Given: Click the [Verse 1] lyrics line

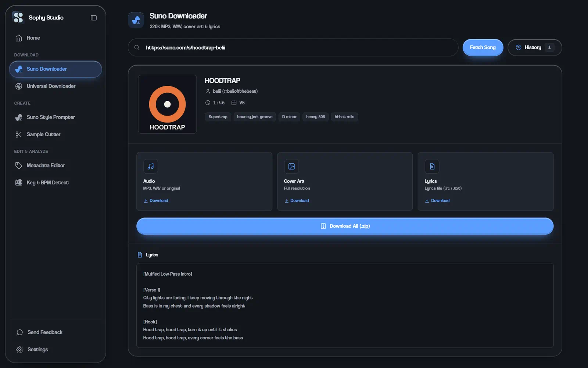Looking at the screenshot, I should [152, 290].
